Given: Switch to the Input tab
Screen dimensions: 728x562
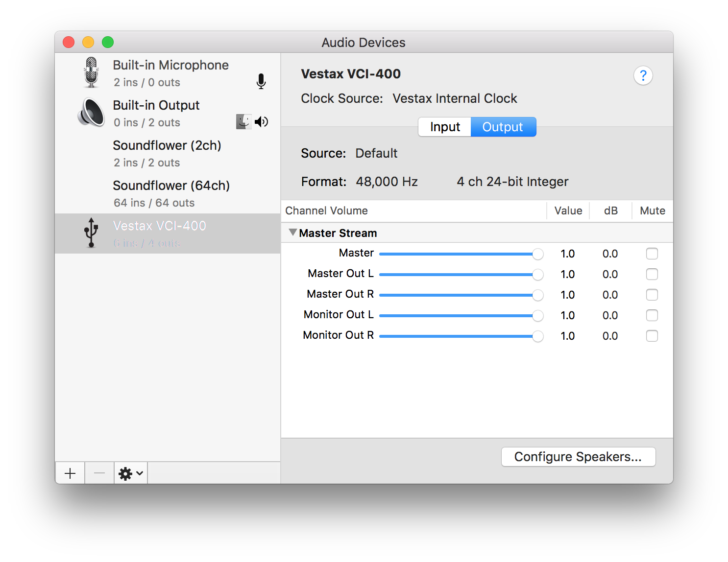Looking at the screenshot, I should 445,127.
